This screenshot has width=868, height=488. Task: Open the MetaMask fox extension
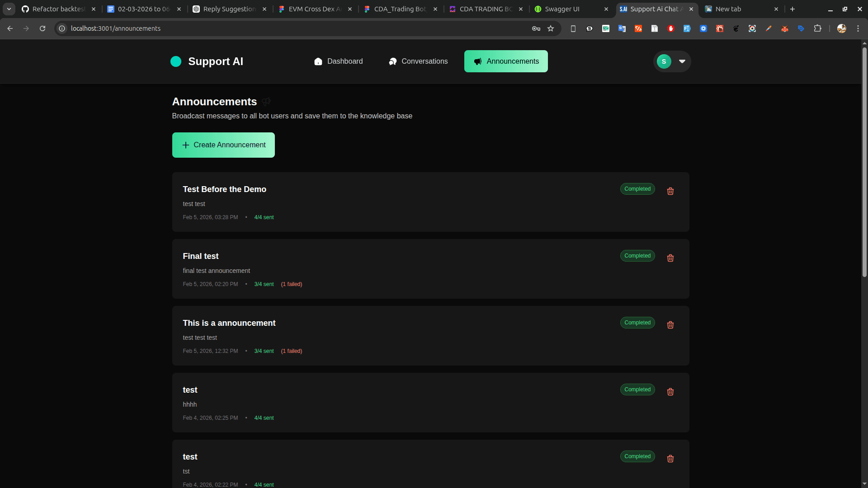785,28
